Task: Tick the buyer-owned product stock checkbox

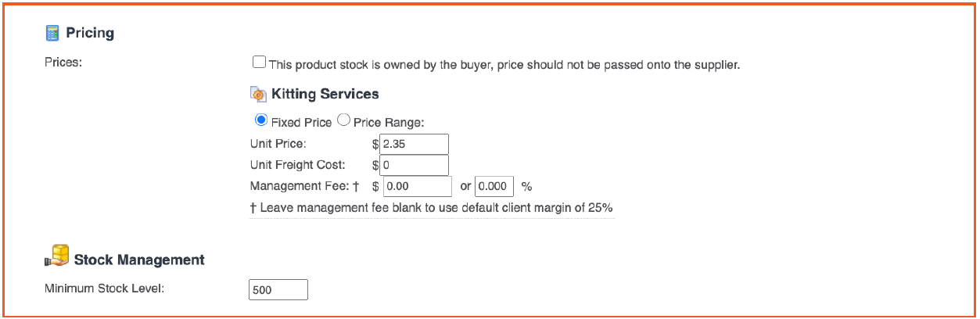Action: 259,63
